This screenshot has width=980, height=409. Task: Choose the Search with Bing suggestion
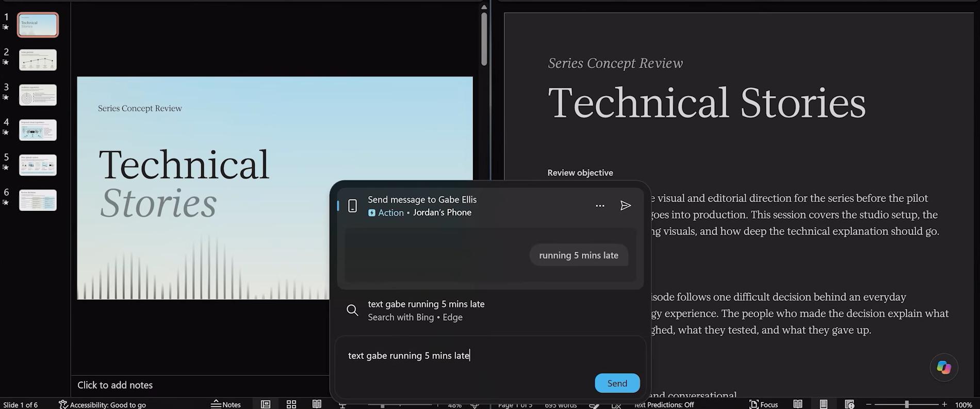tap(490, 310)
